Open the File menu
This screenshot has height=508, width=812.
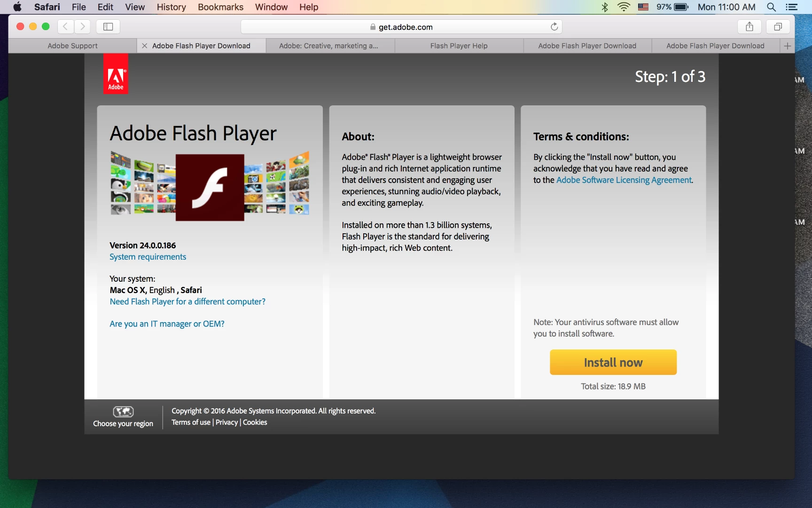(x=79, y=7)
